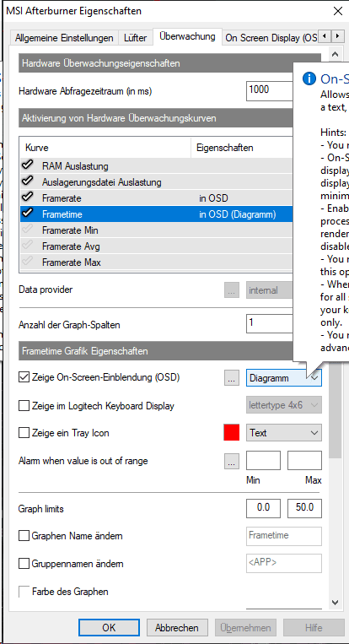Open the tray icon Text dropdown
349x644 pixels.
[x=284, y=433]
